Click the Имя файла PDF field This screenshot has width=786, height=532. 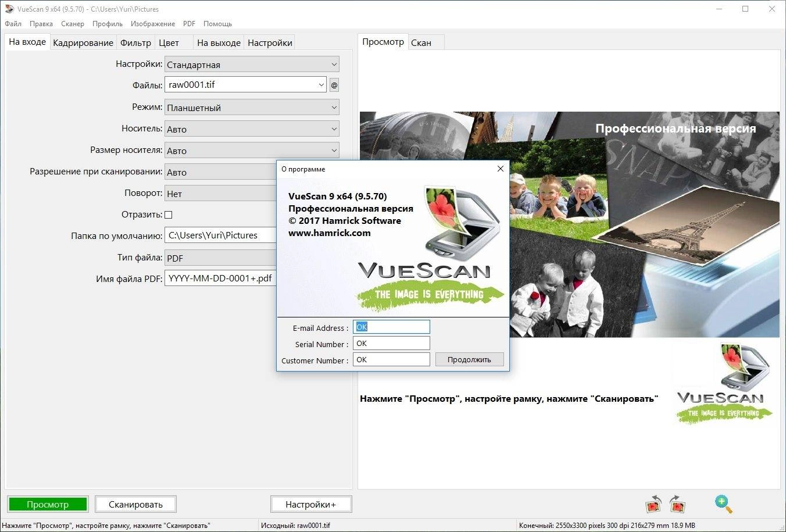(220, 279)
